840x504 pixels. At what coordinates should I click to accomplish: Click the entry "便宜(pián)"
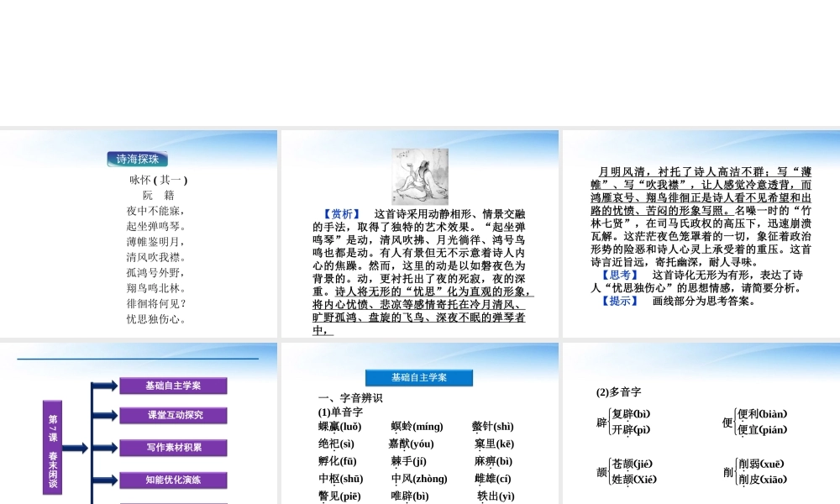click(763, 430)
